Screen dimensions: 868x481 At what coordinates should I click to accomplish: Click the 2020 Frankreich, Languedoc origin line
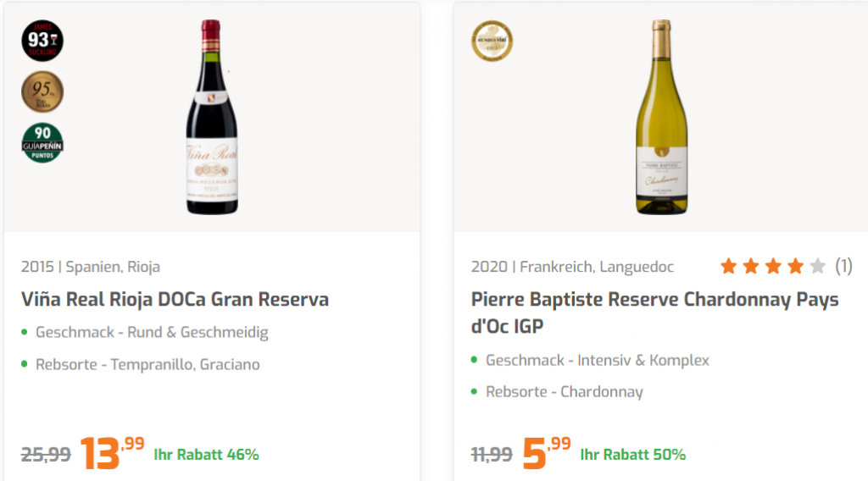pos(572,267)
